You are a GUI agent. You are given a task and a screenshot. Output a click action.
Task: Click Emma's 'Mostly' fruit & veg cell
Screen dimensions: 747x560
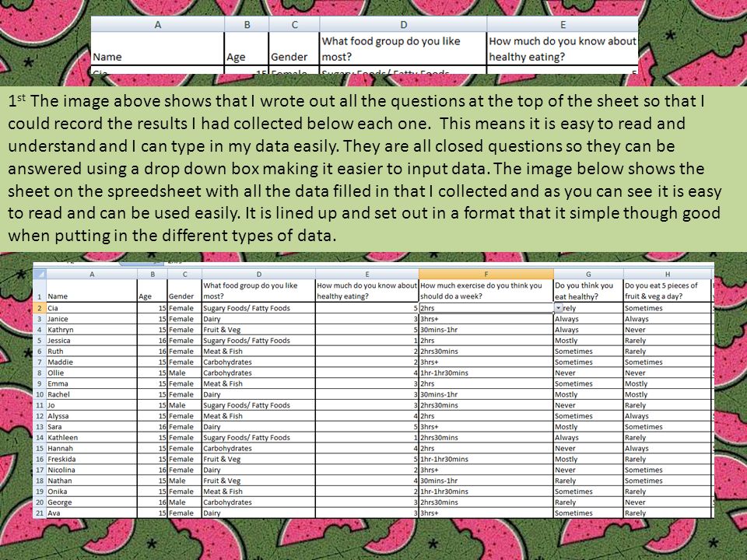[x=668, y=383]
